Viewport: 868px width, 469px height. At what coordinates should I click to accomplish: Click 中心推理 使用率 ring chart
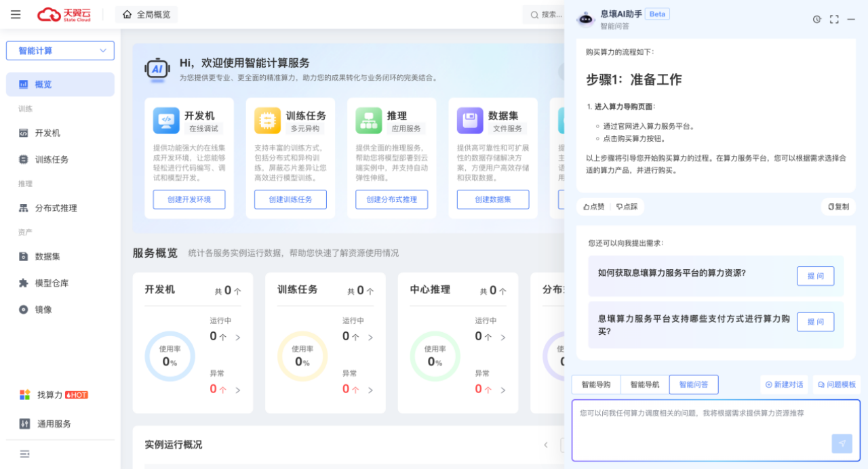point(435,356)
